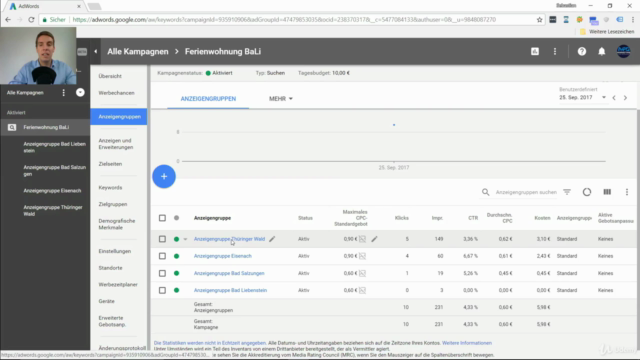Open the account avatar in header
The image size is (640, 360).
coord(623,51)
